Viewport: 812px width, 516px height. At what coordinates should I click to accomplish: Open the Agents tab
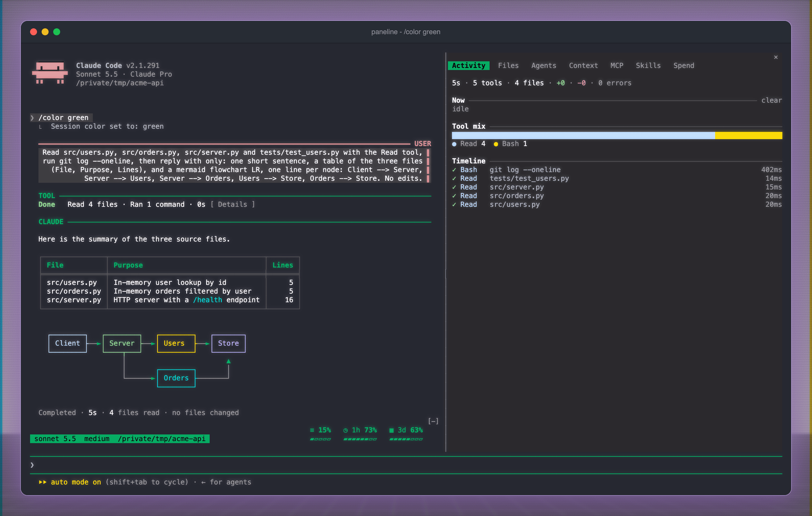pyautogui.click(x=544, y=65)
